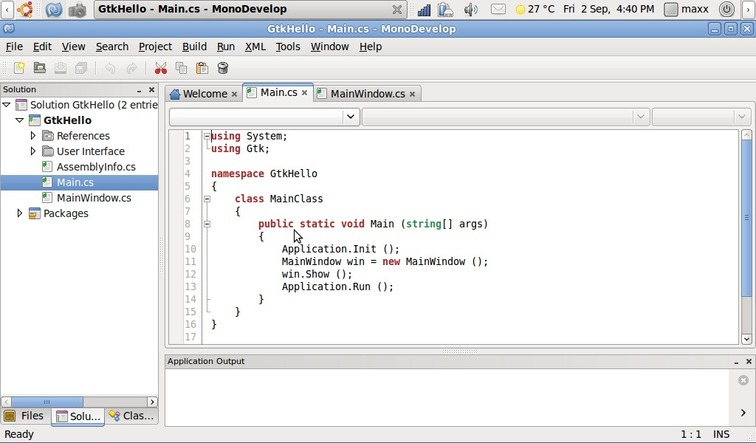Image resolution: width=756 pixels, height=443 pixels.
Task: Minimize the Solution pad
Action: tap(139, 90)
